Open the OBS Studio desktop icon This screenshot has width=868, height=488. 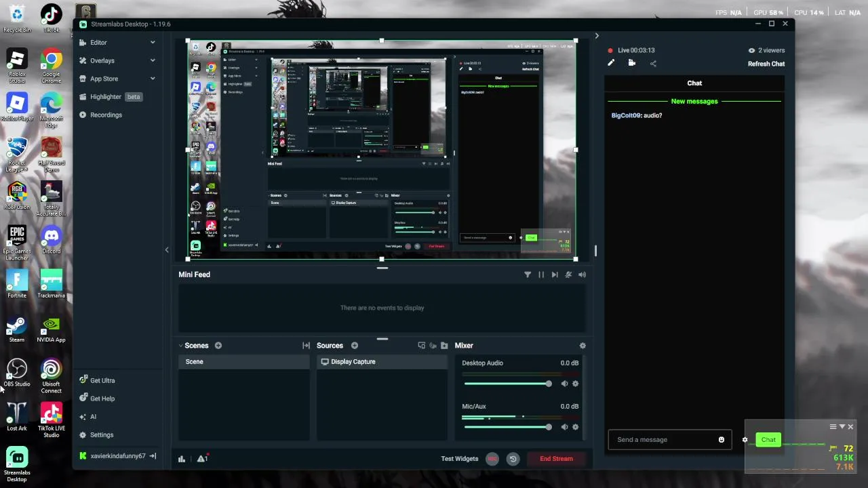(x=17, y=373)
